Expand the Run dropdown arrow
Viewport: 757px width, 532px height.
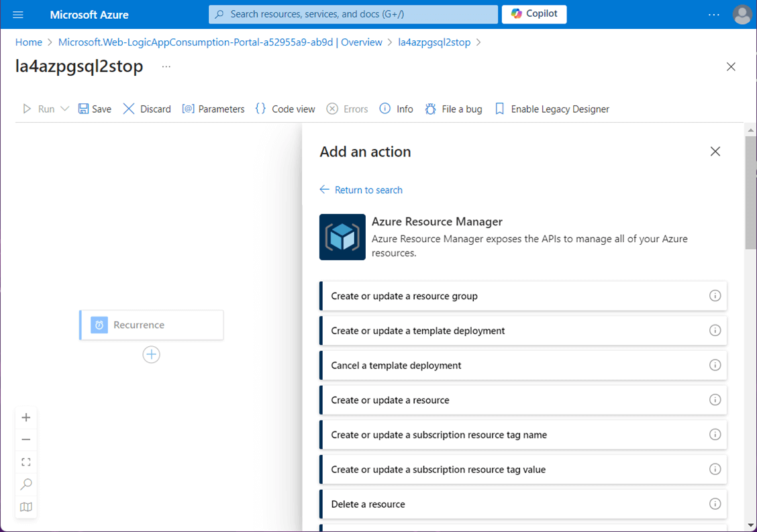(65, 109)
